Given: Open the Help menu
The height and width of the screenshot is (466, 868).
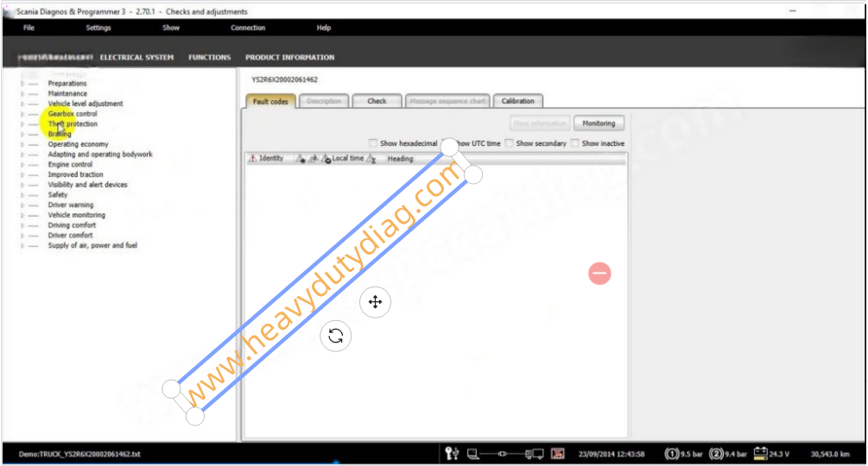Looking at the screenshot, I should coord(324,28).
